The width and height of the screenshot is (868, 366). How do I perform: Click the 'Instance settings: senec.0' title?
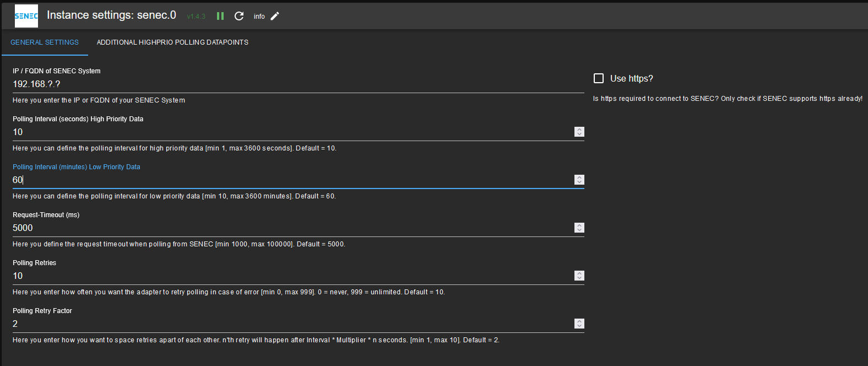pyautogui.click(x=111, y=15)
